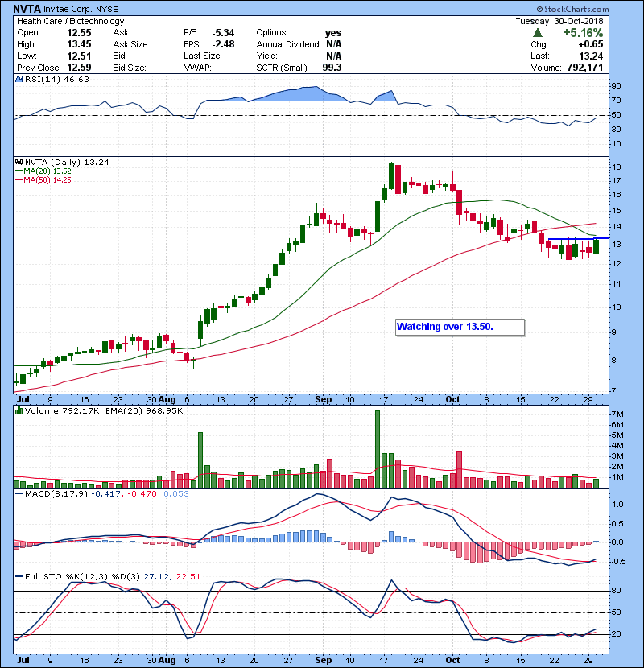Click the Volume value 792,171

click(584, 68)
